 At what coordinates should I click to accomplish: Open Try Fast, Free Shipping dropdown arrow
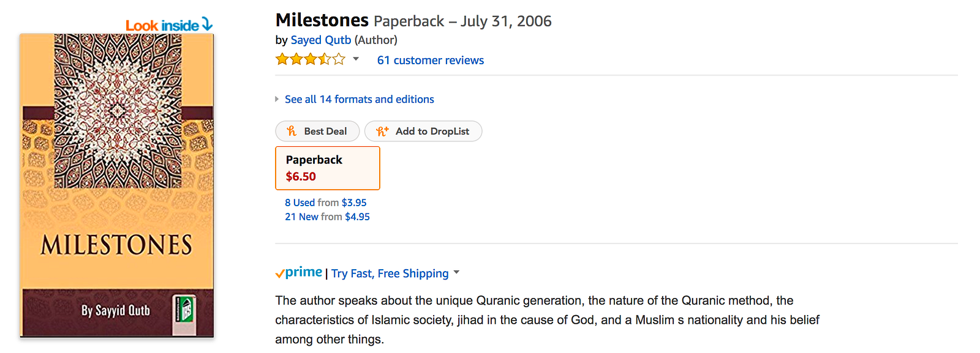pyautogui.click(x=456, y=273)
